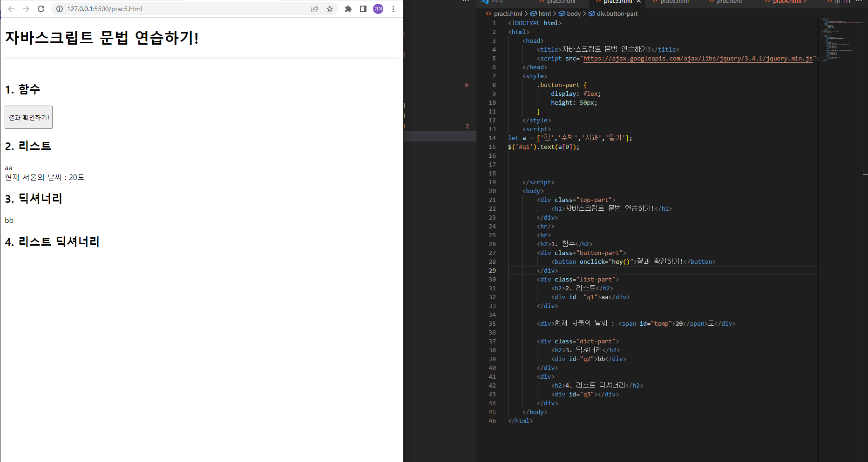Click the VS Code minimap preview
The height and width of the screenshot is (462, 868).
tap(842, 40)
